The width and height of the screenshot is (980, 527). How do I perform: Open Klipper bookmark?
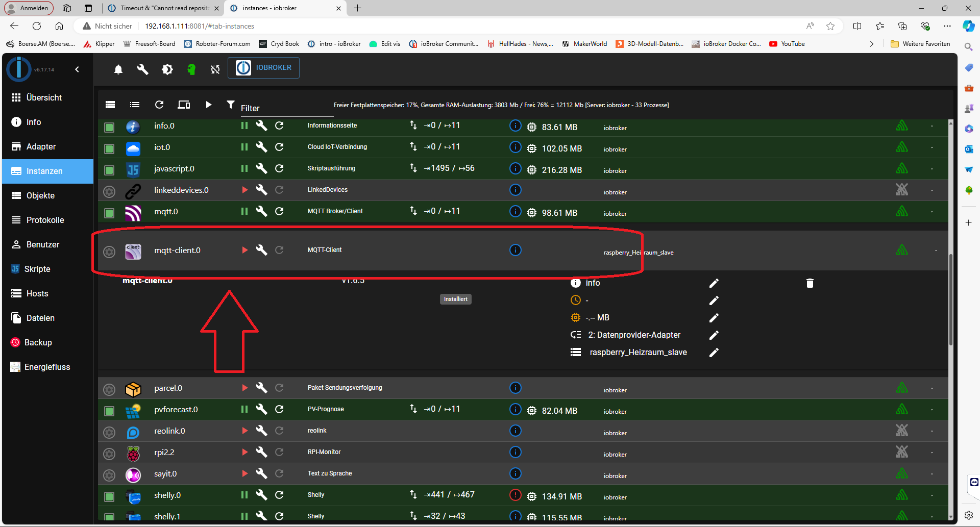(100, 44)
